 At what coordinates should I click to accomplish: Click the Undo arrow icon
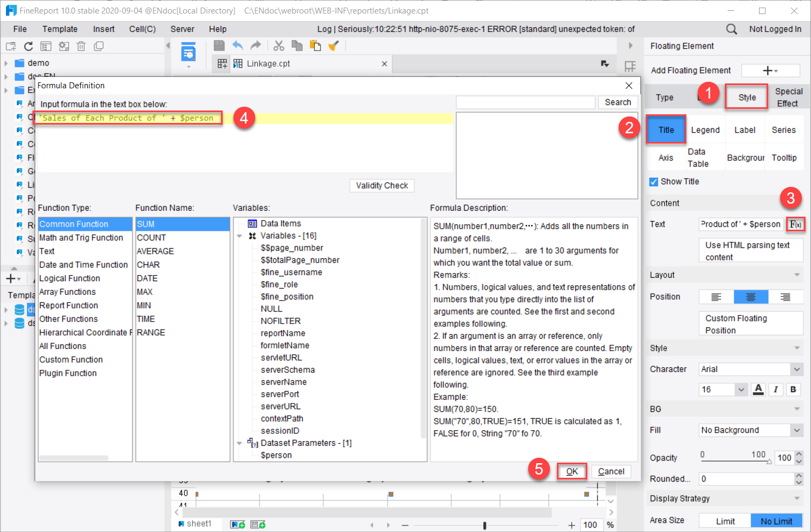pos(237,46)
